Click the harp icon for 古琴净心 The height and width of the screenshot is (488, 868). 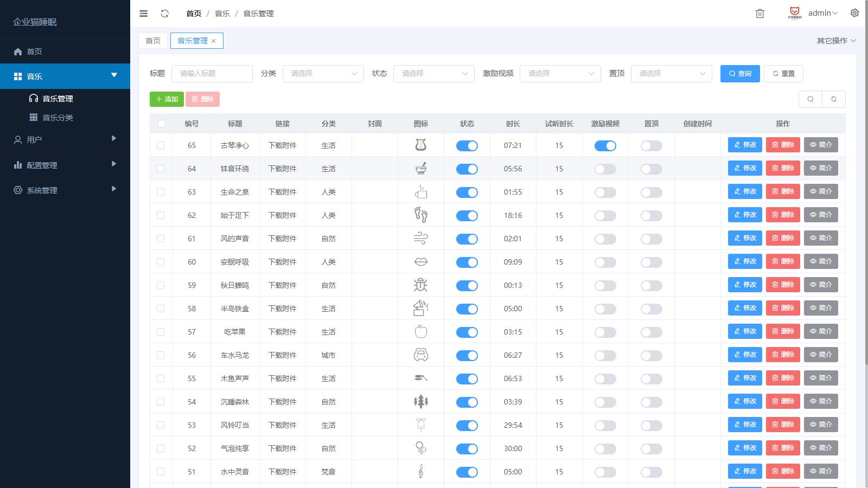(x=420, y=145)
